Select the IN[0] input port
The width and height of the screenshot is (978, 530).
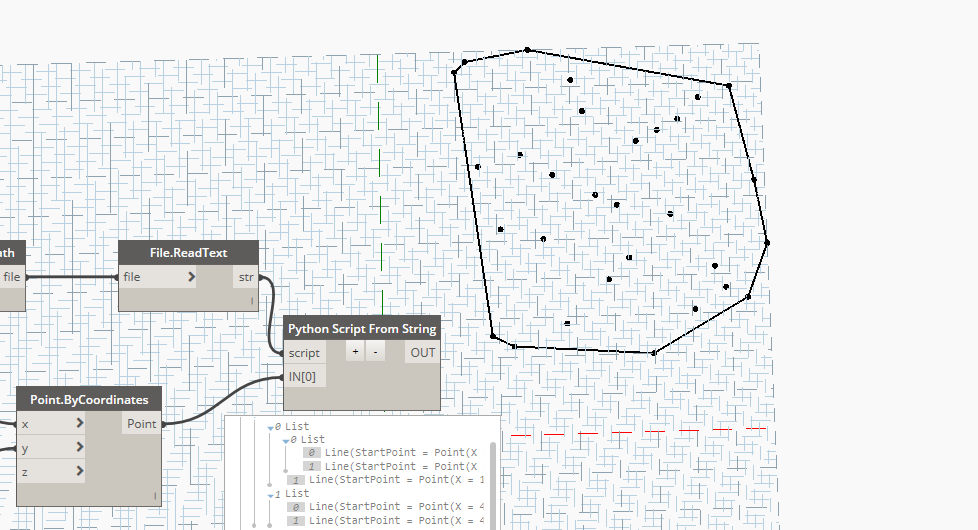(304, 377)
